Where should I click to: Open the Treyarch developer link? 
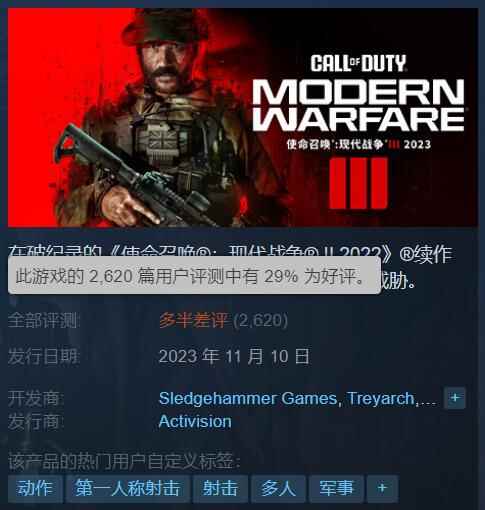tap(381, 398)
